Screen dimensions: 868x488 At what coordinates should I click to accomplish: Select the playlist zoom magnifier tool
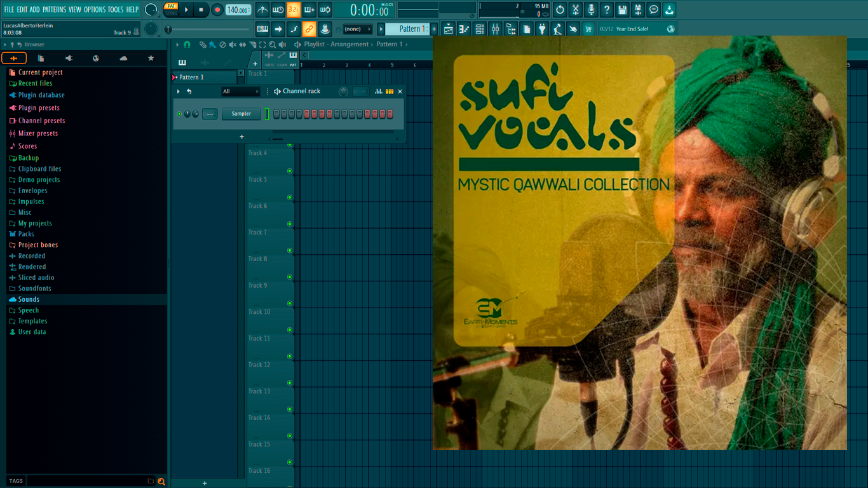(x=272, y=44)
